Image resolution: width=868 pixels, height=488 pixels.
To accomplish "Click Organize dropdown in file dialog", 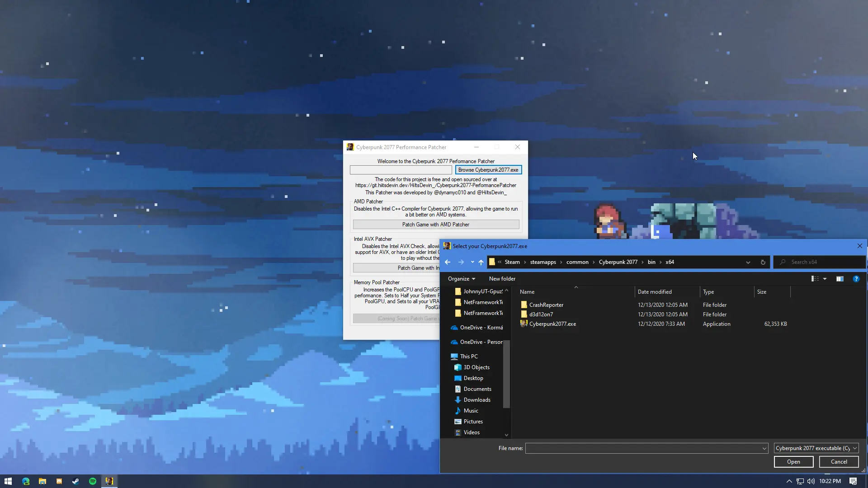I will [x=462, y=278].
